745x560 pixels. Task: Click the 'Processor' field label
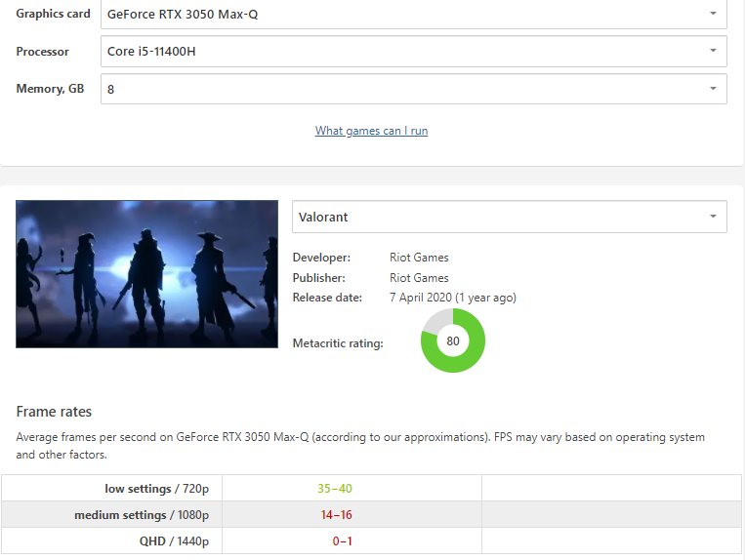(42, 52)
